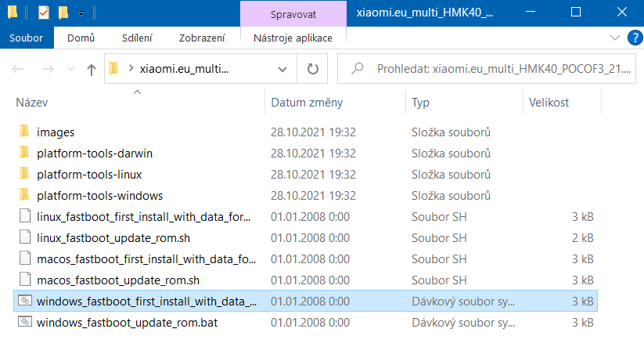This screenshot has height=347, width=644.
Task: Select macos_fastboot_update_rom.sh file name
Action: (x=118, y=280)
